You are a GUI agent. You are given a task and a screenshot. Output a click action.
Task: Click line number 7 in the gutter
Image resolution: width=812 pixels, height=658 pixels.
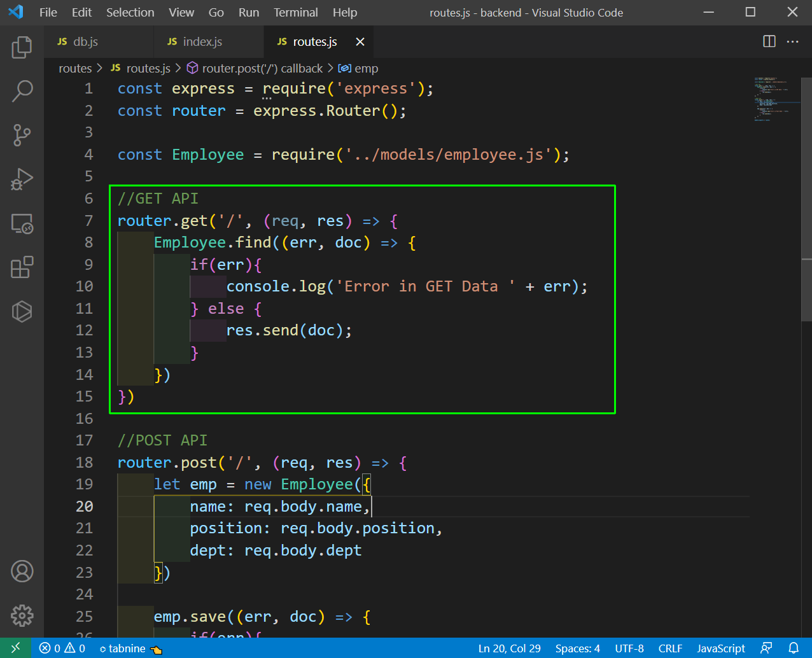pos(88,221)
